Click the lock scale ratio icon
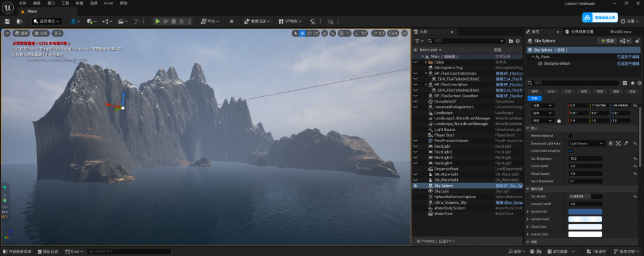This screenshot has width=644, height=256. (558, 120)
